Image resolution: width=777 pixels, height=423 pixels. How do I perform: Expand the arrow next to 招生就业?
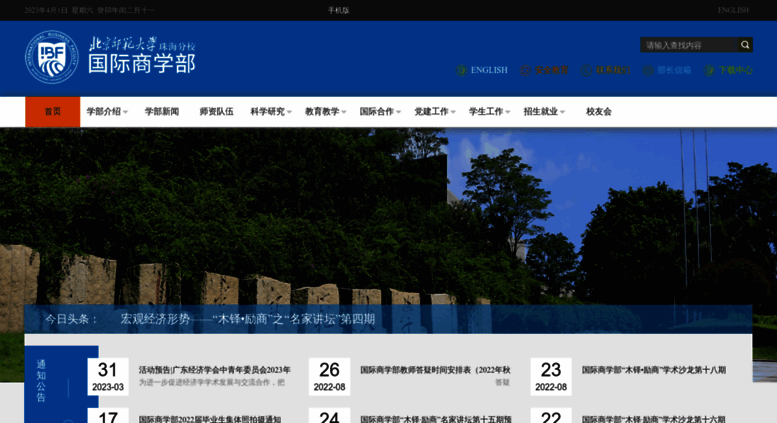click(x=562, y=112)
